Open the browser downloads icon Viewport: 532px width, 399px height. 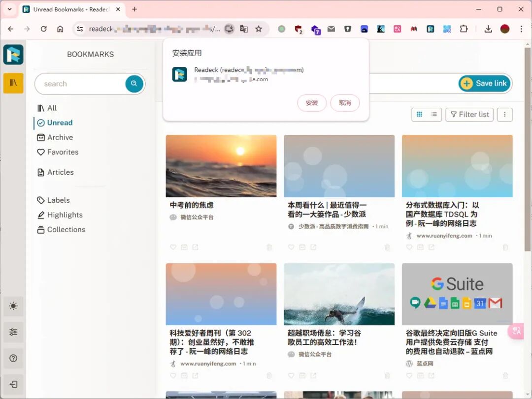coord(488,29)
